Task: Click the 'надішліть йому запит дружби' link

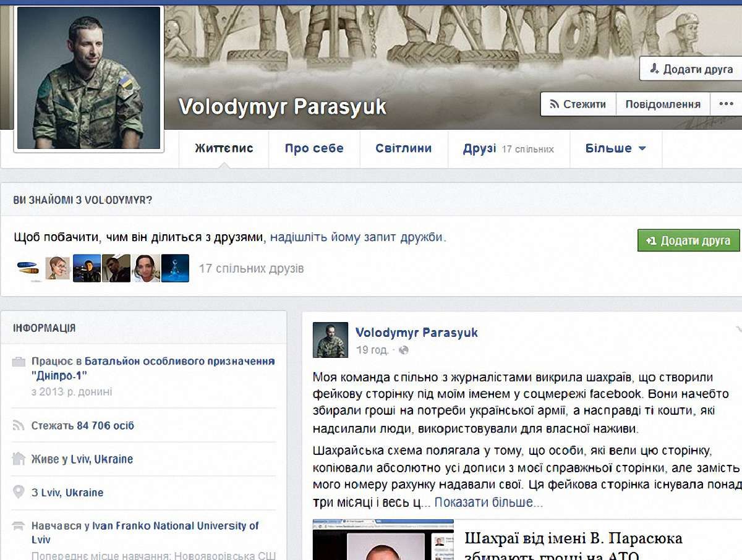Action: pos(357,237)
